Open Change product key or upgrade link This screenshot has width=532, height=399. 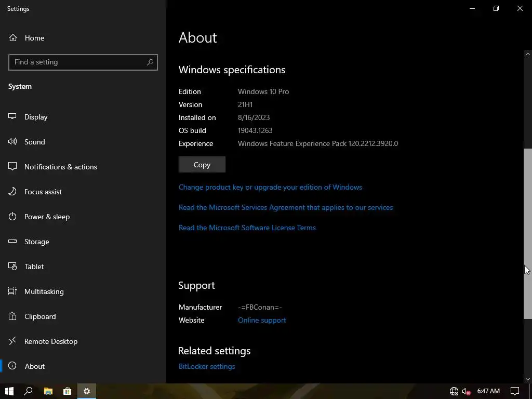click(x=270, y=187)
